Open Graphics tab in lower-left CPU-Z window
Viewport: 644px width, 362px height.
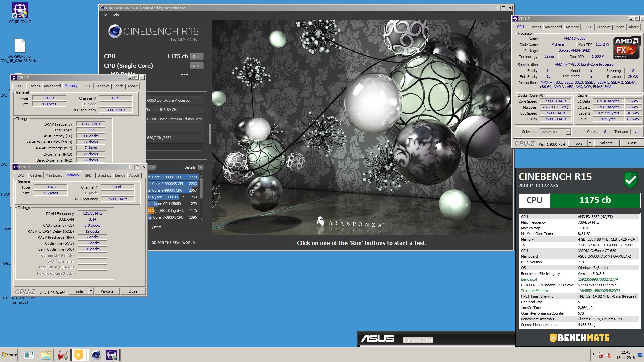104,175
